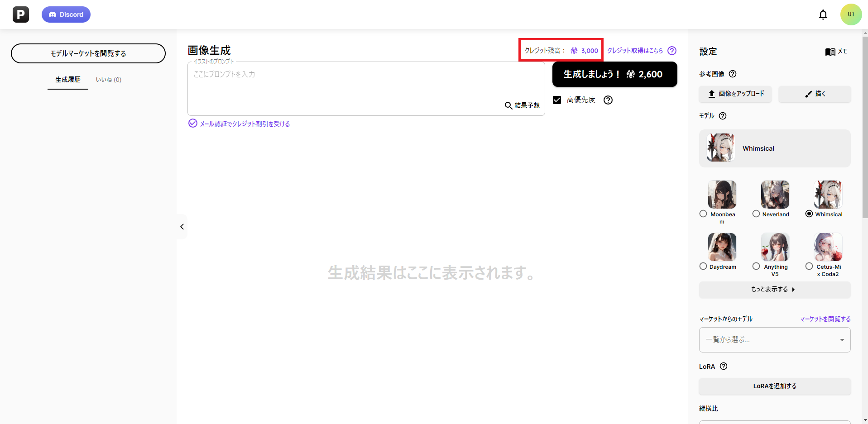Open the U1 user avatar menu
868x424 pixels.
click(x=851, y=14)
